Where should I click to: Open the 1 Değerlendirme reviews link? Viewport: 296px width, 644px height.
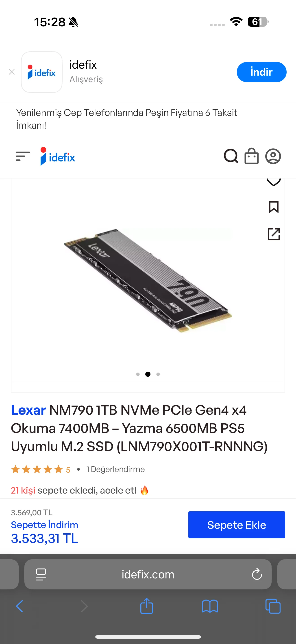tap(115, 469)
